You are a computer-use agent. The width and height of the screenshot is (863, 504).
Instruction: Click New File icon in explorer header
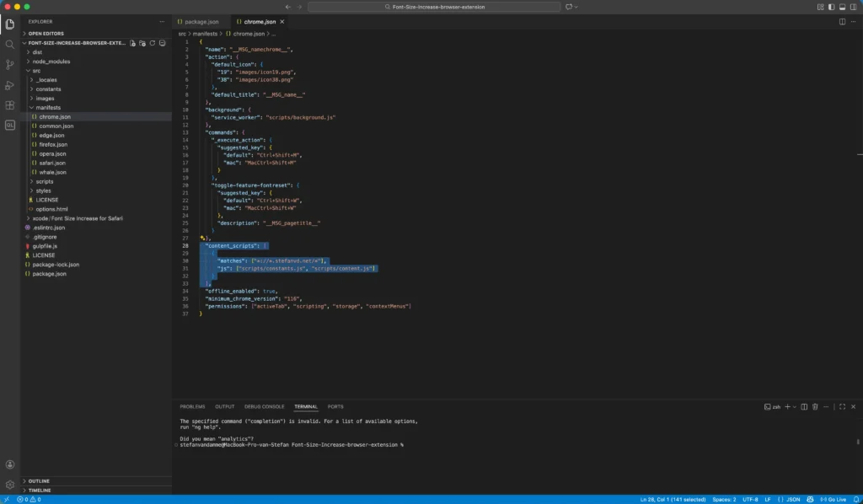(132, 43)
